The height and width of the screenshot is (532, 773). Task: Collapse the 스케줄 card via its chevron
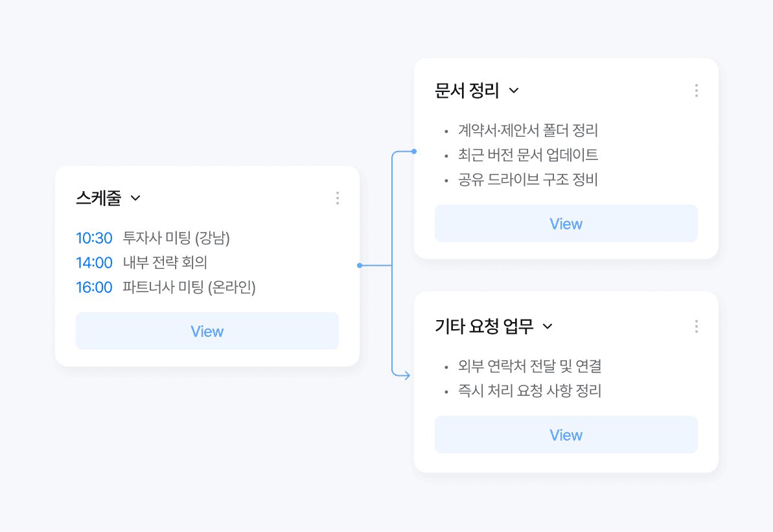click(x=136, y=198)
